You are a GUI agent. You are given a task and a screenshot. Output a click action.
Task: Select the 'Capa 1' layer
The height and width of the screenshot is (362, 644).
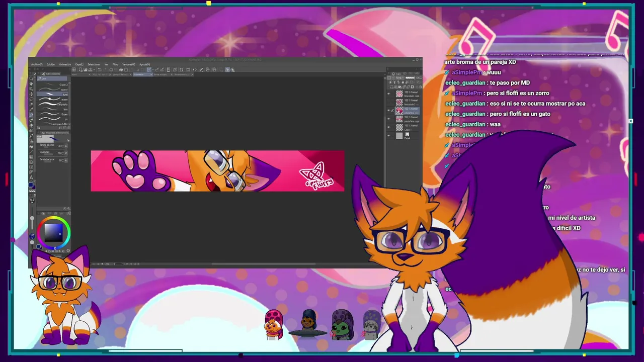(408, 127)
